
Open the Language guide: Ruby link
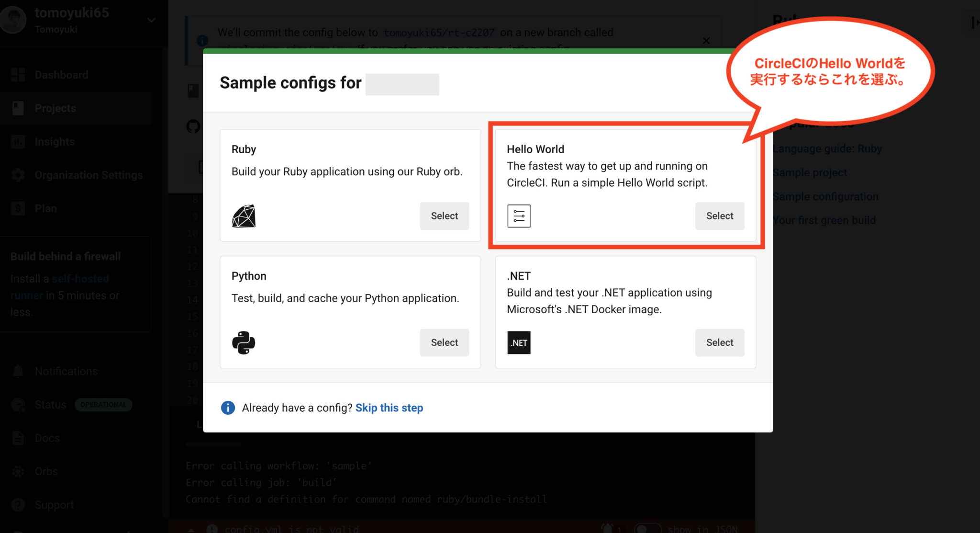pos(827,149)
